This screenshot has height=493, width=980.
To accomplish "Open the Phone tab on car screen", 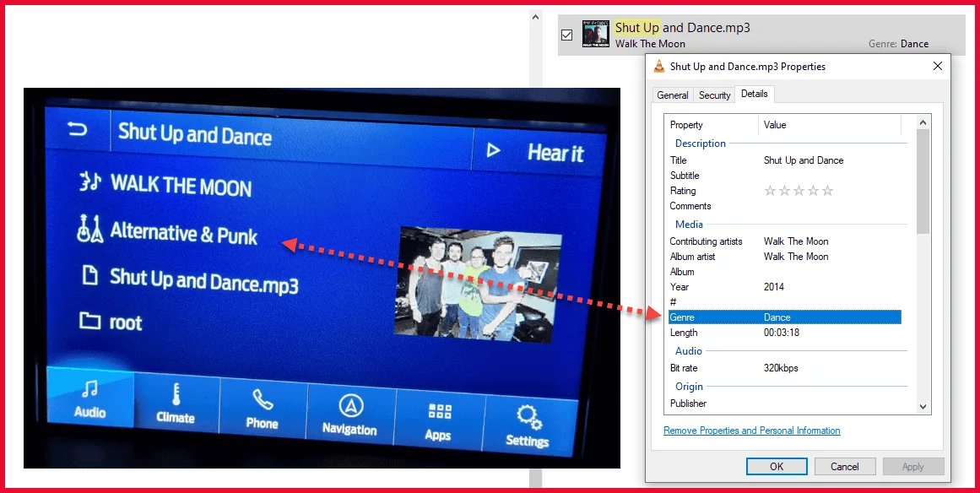I will (262, 410).
